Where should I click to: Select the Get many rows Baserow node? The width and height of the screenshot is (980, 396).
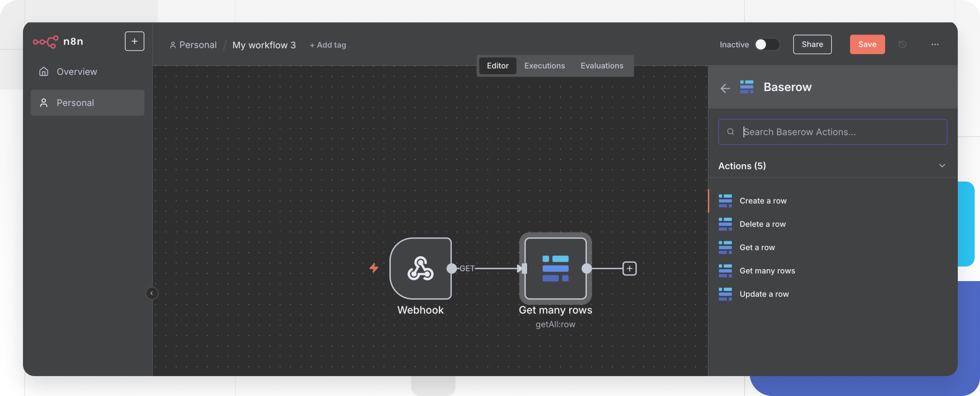point(555,268)
